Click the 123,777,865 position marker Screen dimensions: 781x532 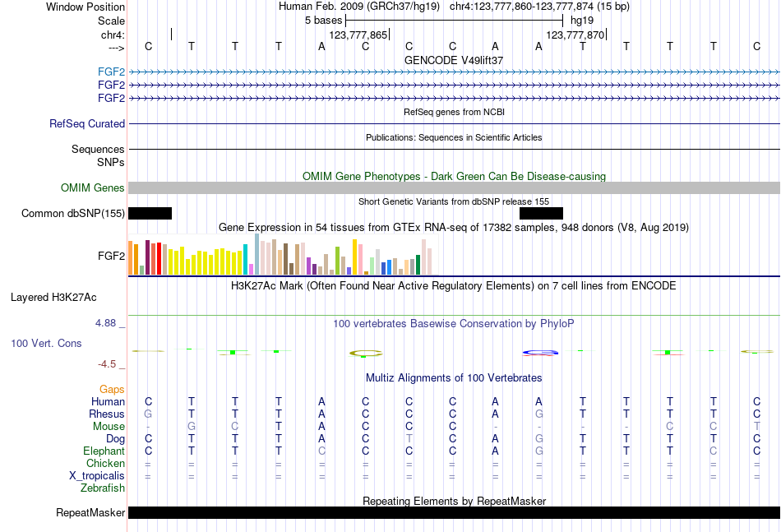pos(358,35)
